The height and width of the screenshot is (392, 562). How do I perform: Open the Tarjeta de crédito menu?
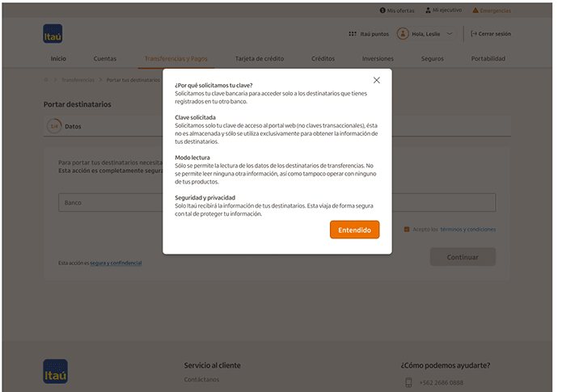(x=260, y=58)
